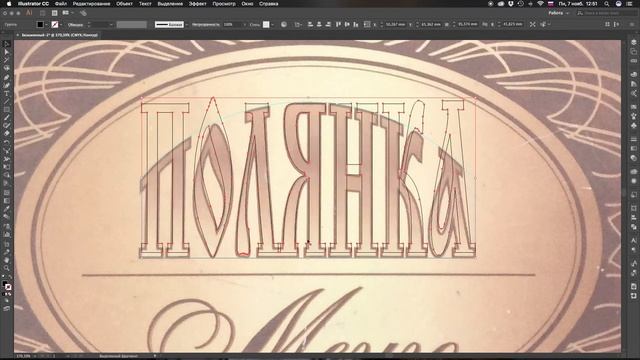
Task: Expand the stroke weight dropdown
Action: pyautogui.click(x=111, y=25)
